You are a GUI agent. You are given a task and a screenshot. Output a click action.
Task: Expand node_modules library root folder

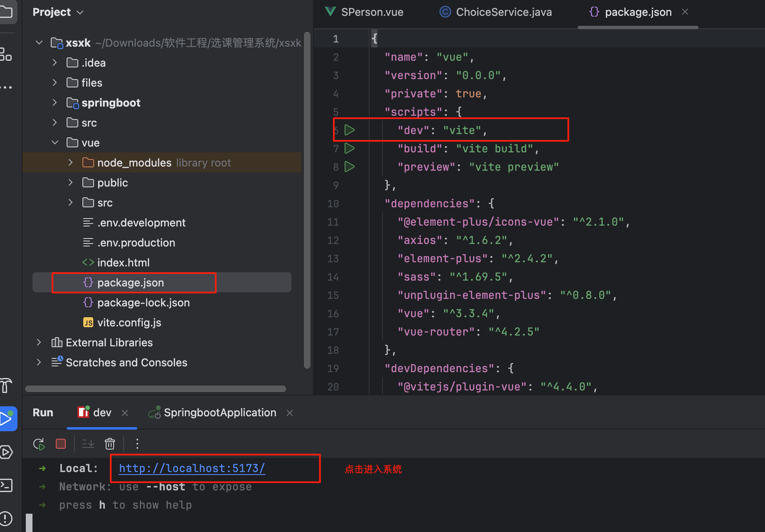tap(70, 163)
